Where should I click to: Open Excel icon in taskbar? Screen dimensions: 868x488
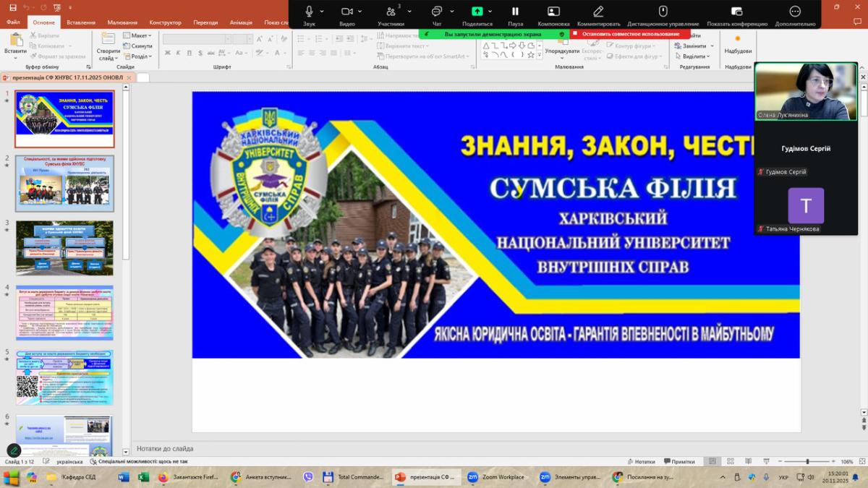click(143, 477)
